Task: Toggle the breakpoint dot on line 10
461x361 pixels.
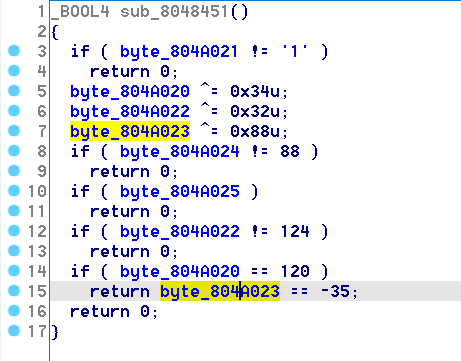Action: coord(14,191)
